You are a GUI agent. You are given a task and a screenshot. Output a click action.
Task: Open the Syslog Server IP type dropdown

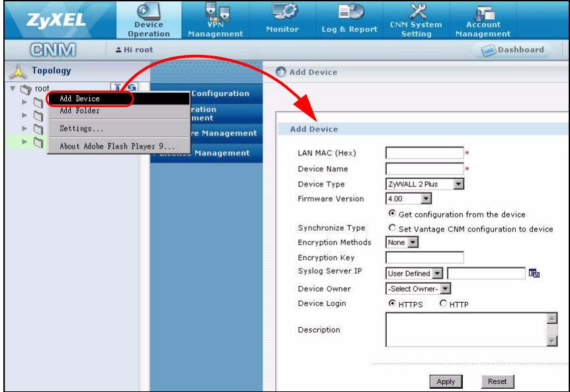pyautogui.click(x=414, y=273)
